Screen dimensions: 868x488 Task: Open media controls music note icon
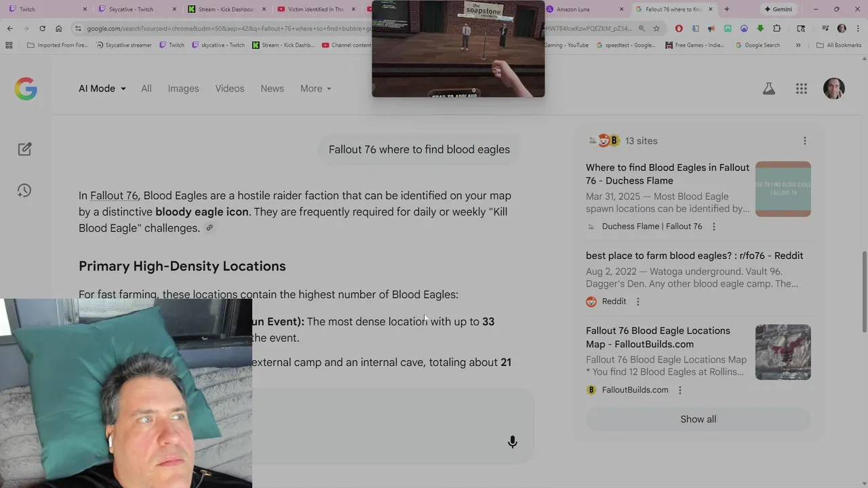825,28
